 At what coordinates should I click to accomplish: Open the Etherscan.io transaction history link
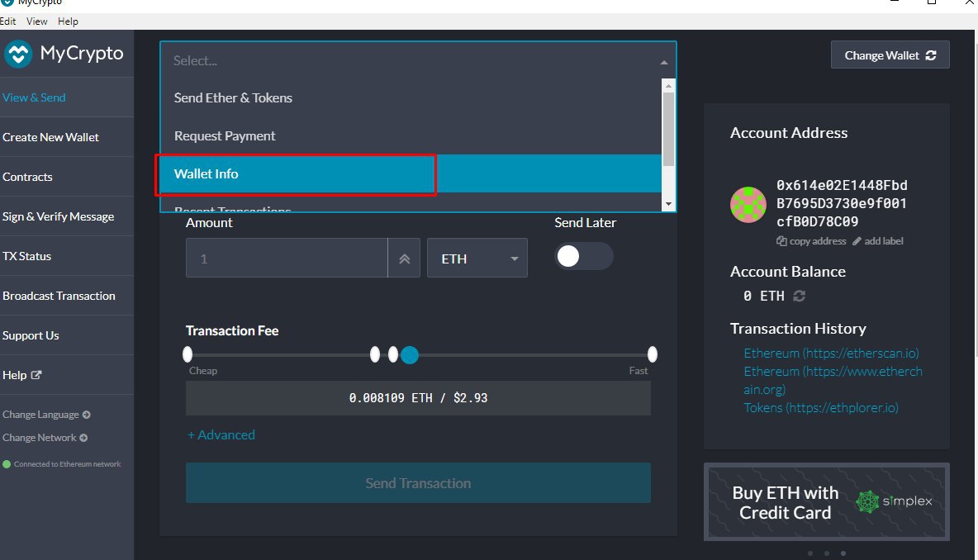831,353
